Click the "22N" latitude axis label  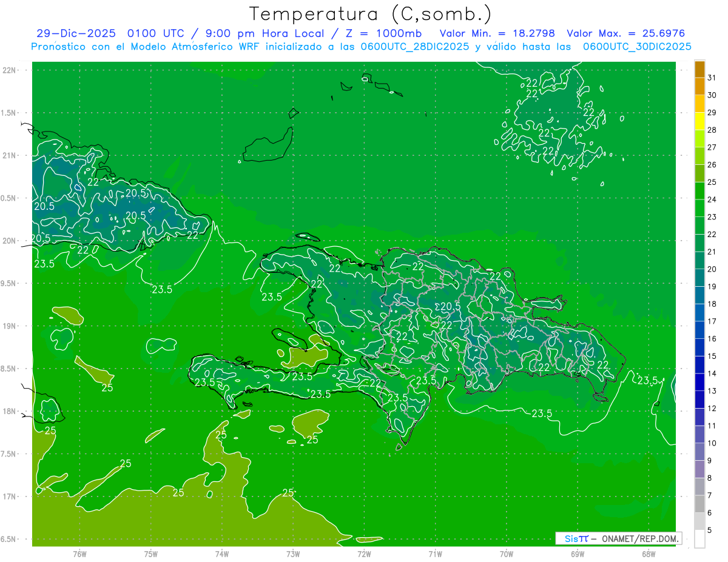point(10,70)
